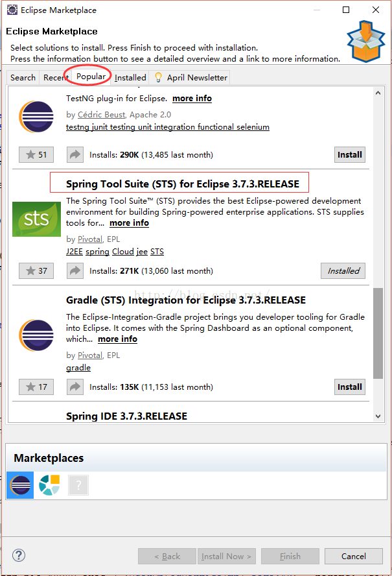Click the Back button
This screenshot has height=576, width=392.
167,556
